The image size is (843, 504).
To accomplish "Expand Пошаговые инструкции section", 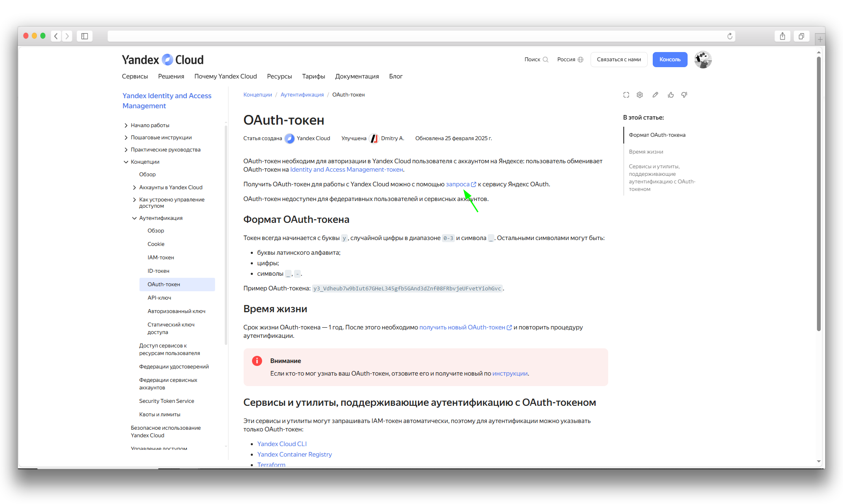I will point(126,138).
